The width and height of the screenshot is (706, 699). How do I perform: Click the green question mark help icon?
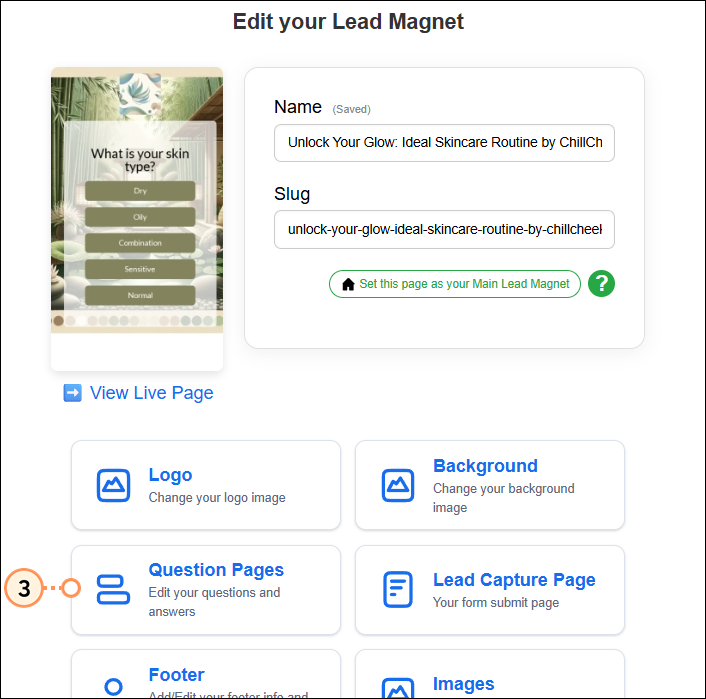click(x=601, y=284)
